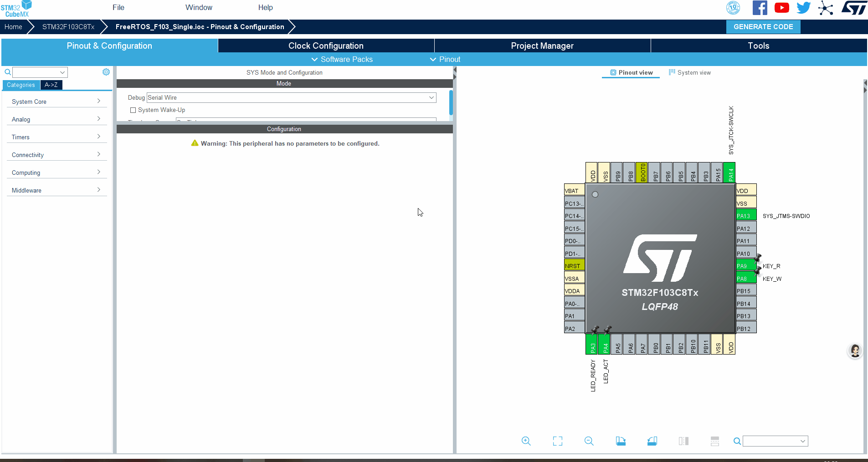Viewport: 868px width, 462px height.
Task: Click the GENERATE CODE button
Action: tap(763, 27)
